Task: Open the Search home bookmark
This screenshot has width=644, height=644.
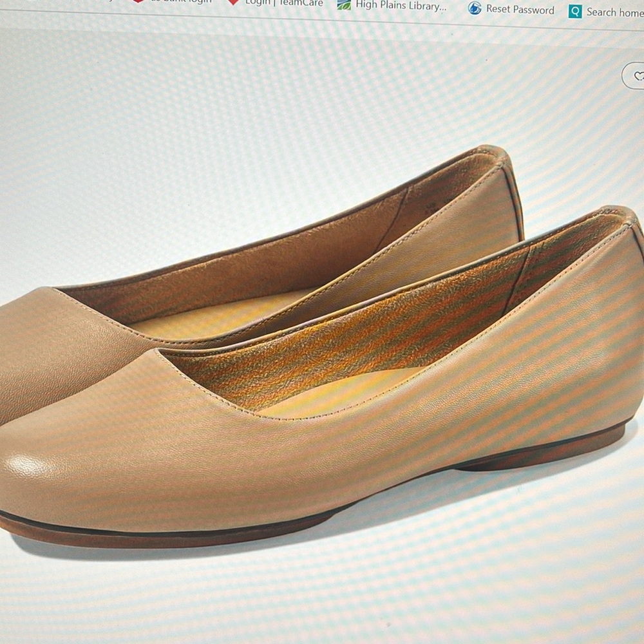Action: pyautogui.click(x=607, y=12)
